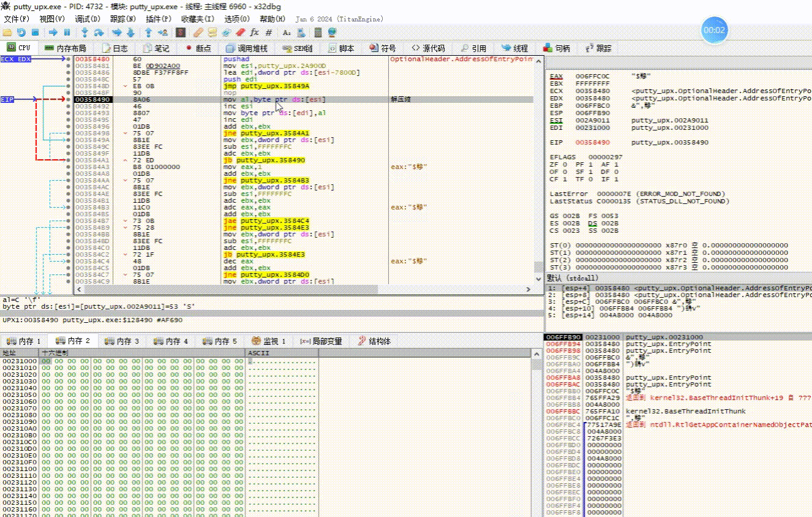Toggle breakpoint bullet at address 003584A3

tap(69, 167)
